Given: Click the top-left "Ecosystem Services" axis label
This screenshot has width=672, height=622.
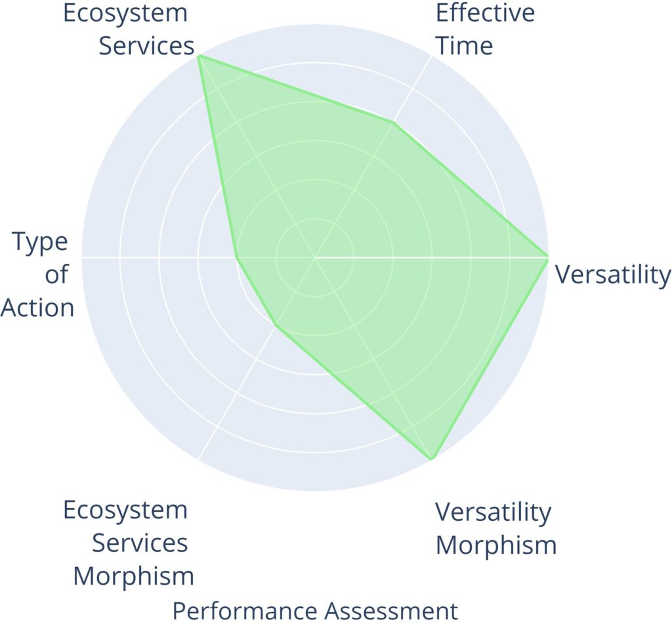Looking at the screenshot, I should pos(129,30).
